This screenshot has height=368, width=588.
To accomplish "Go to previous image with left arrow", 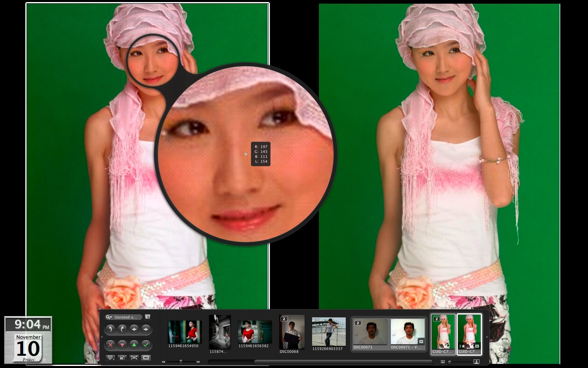I will (134, 330).
